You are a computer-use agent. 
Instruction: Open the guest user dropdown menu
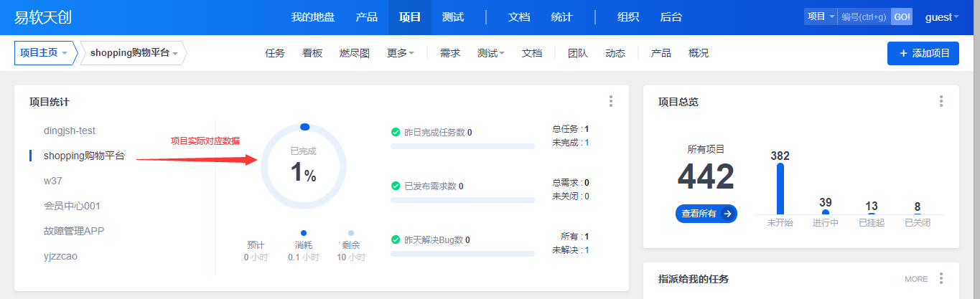point(942,17)
